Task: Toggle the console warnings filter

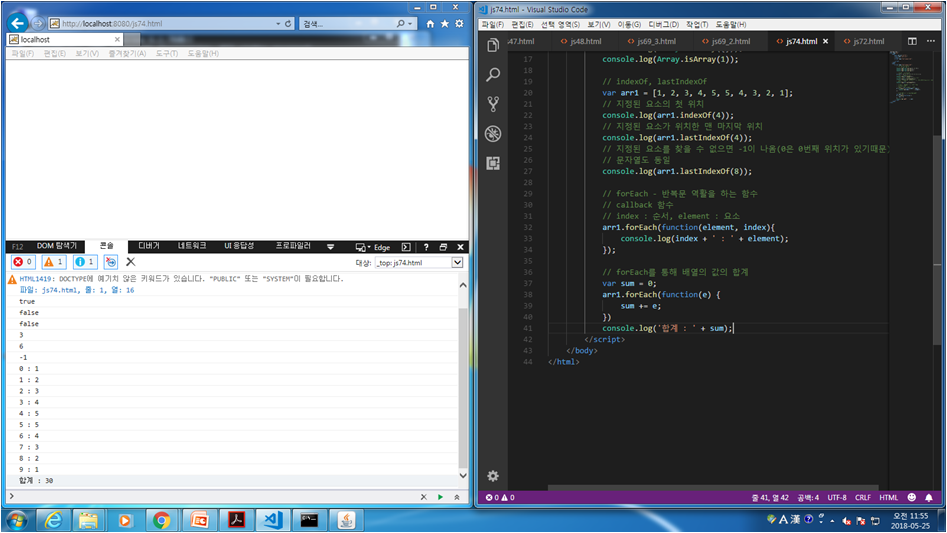Action: (54, 262)
